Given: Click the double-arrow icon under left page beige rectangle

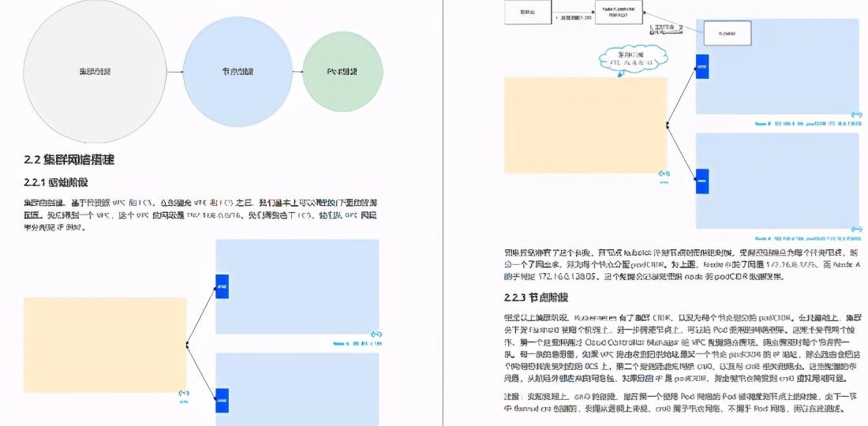Looking at the screenshot, I should pyautogui.click(x=185, y=394).
